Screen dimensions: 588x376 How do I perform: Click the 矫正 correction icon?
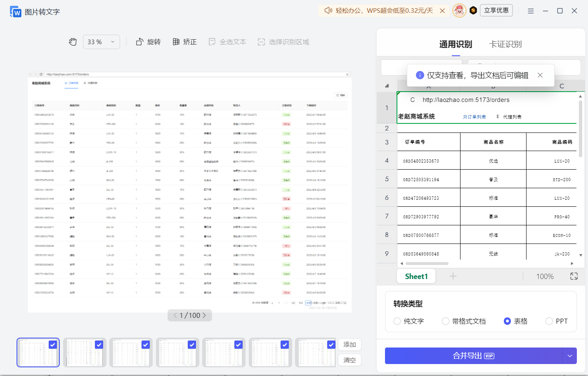[x=176, y=42]
